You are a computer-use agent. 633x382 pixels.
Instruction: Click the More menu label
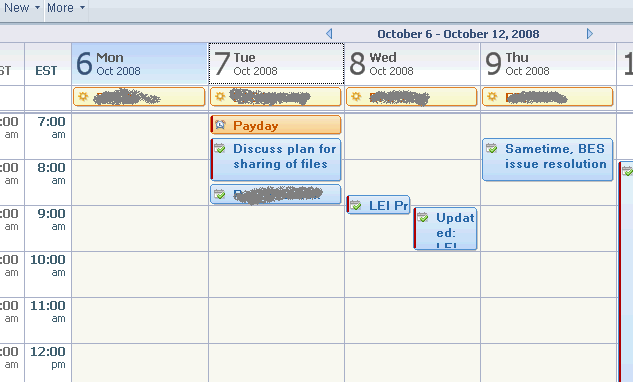point(60,8)
